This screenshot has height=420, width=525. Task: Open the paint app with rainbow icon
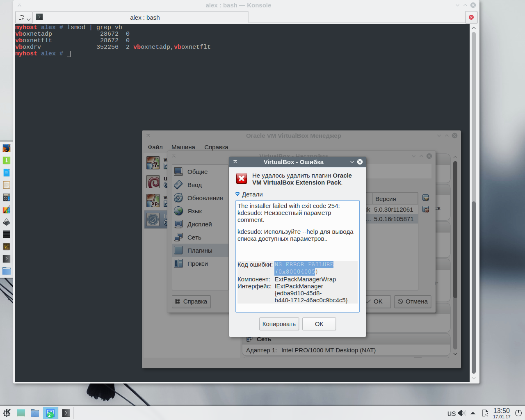click(x=7, y=210)
